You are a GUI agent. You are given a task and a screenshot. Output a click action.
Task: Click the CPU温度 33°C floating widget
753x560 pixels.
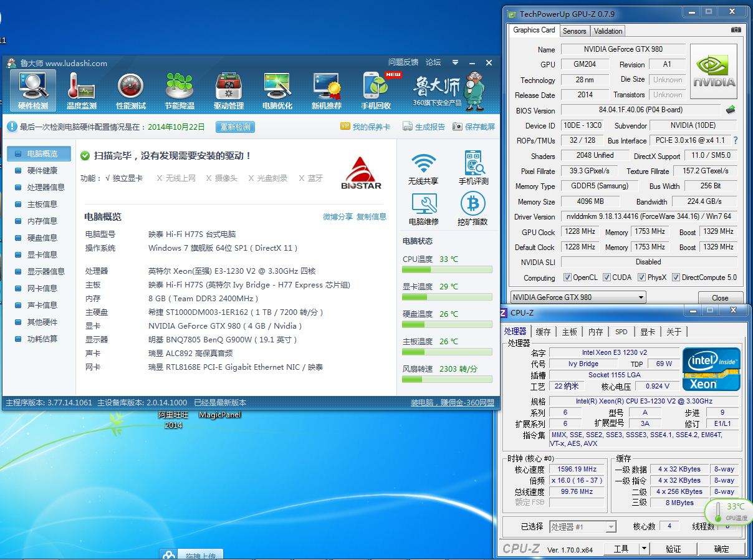click(x=729, y=511)
